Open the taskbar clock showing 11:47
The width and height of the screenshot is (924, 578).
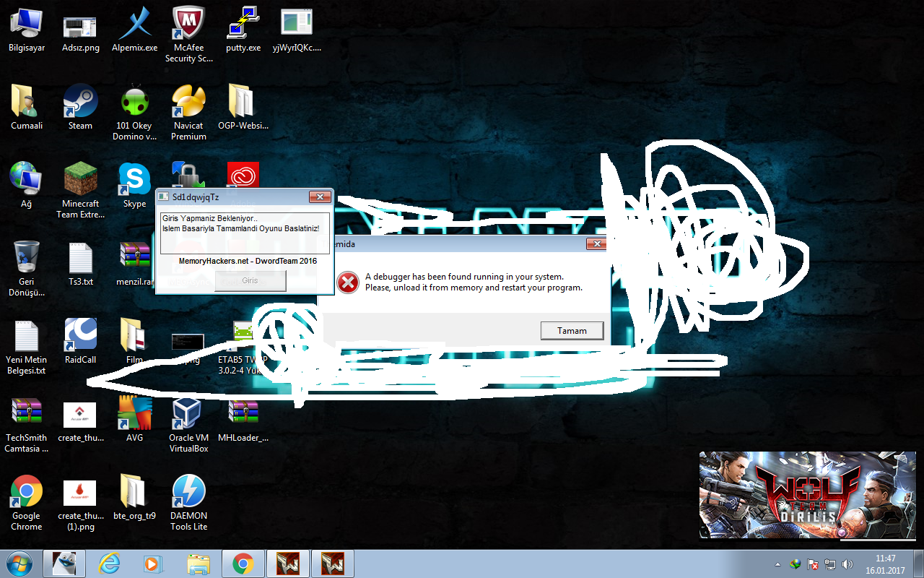click(x=885, y=564)
